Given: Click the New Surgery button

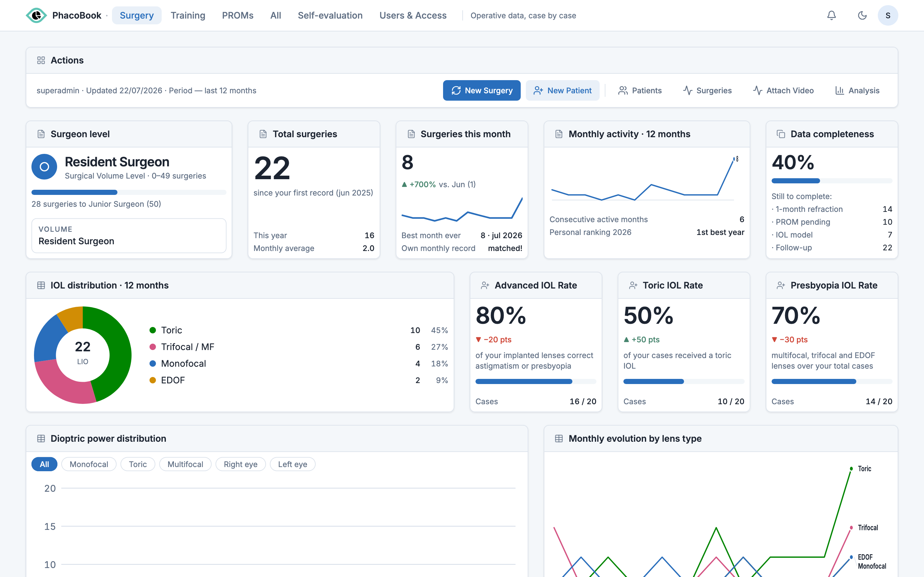Looking at the screenshot, I should point(482,90).
